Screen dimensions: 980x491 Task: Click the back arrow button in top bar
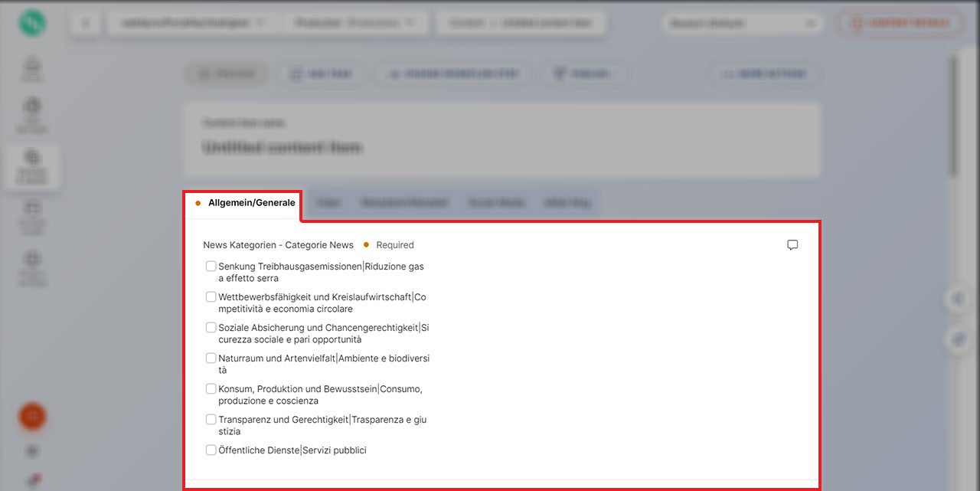pos(86,23)
